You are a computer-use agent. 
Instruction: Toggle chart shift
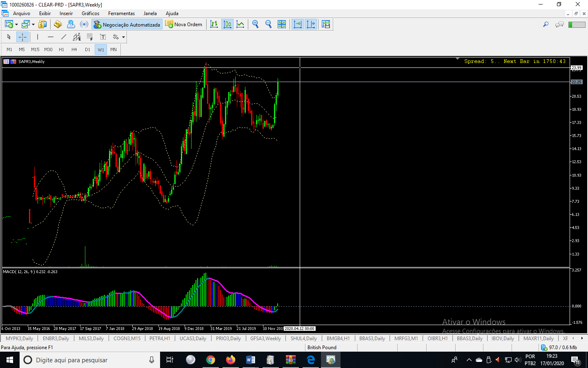click(311, 25)
